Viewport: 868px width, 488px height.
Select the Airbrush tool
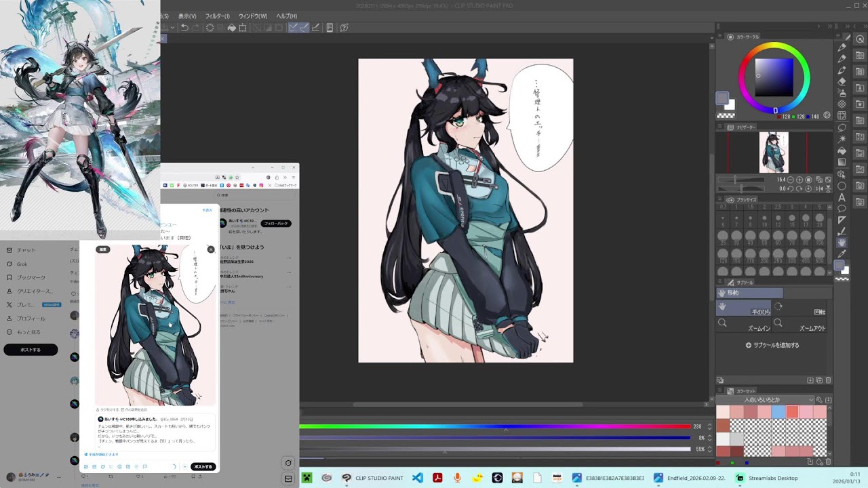point(842,93)
